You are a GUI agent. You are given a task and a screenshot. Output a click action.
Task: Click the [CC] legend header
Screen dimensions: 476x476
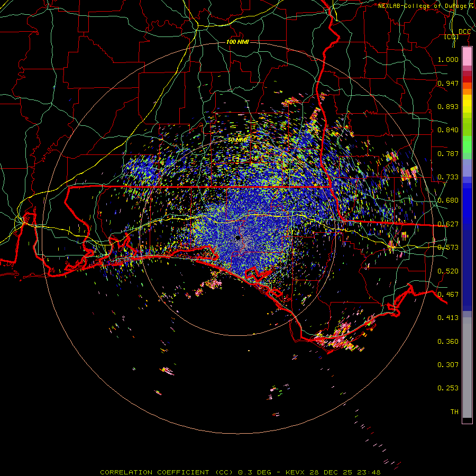click(452, 36)
